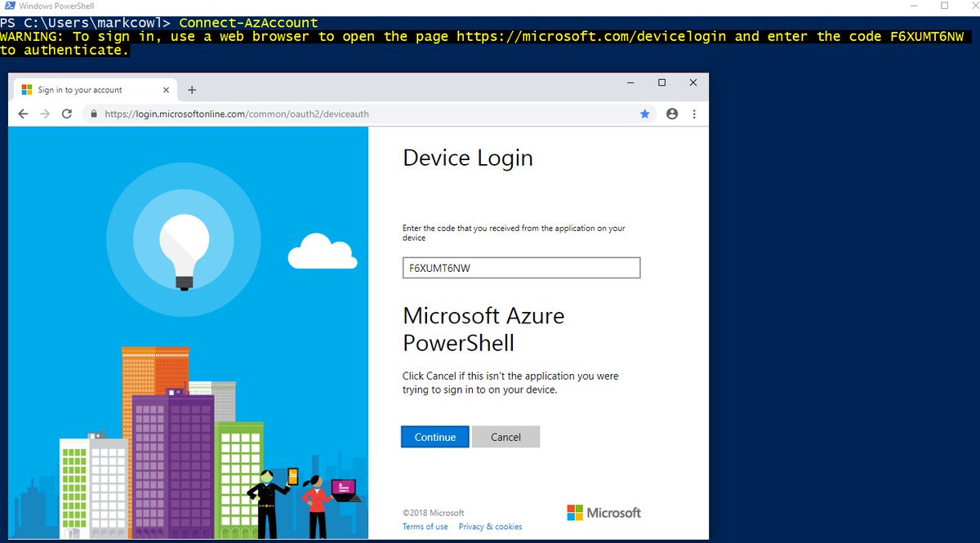Image resolution: width=980 pixels, height=543 pixels.
Task: Click the Microsoft logo in footer
Action: tap(604, 513)
